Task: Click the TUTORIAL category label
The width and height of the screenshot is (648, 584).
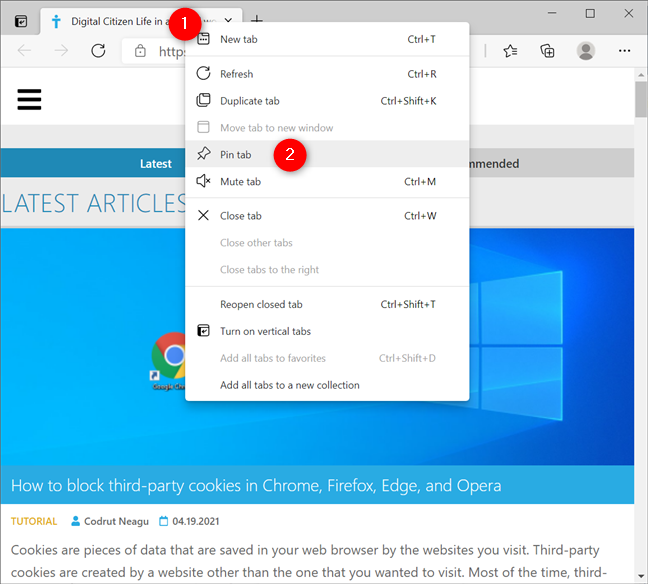Action: pos(34,521)
